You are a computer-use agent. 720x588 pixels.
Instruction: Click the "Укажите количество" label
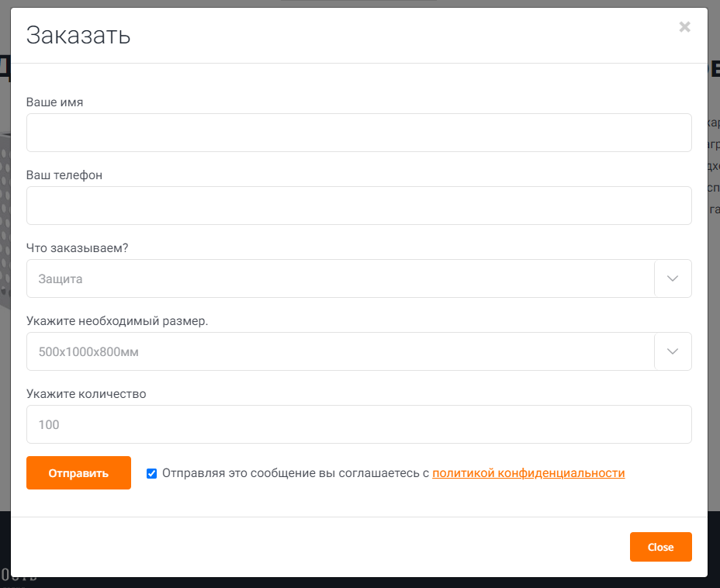point(86,394)
